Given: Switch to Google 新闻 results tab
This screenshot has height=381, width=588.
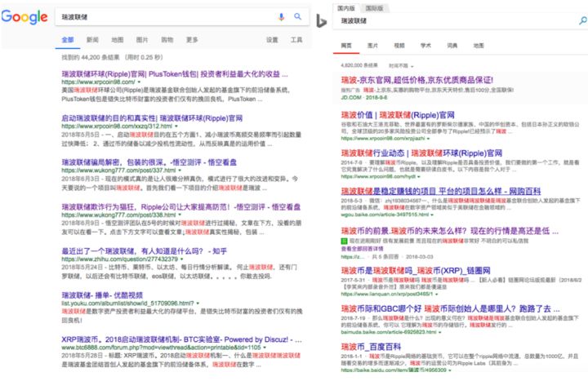Looking at the screenshot, I should tap(92, 39).
